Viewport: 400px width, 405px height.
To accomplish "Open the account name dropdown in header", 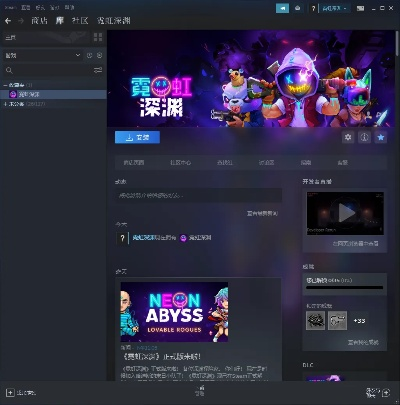I will click(x=335, y=8).
